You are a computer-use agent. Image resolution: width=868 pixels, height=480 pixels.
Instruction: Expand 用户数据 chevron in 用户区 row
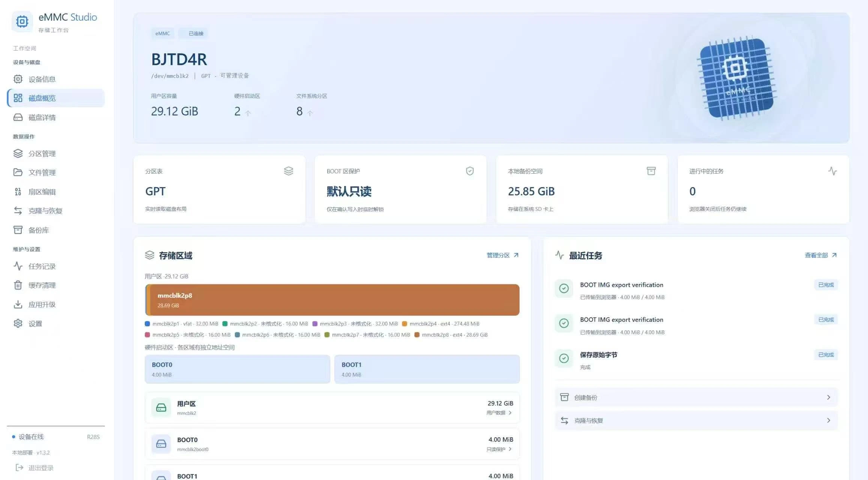click(x=510, y=412)
